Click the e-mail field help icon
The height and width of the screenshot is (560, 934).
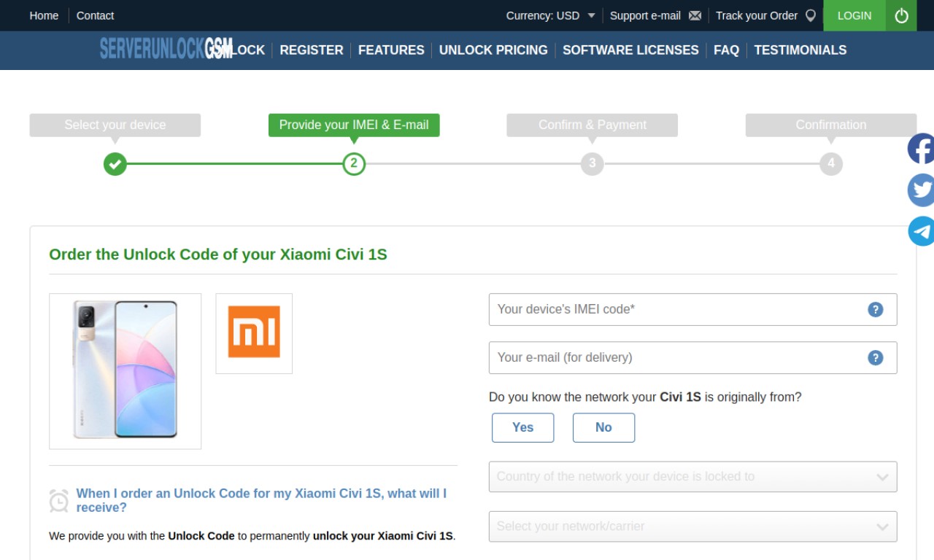[876, 357]
